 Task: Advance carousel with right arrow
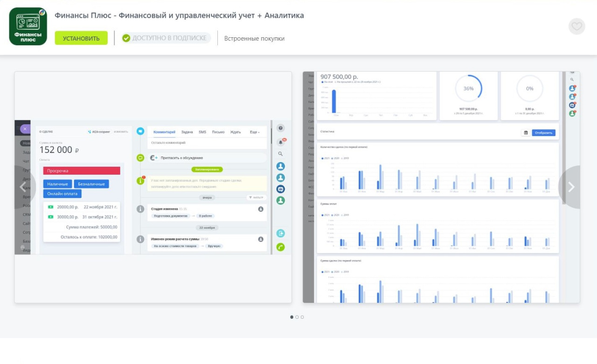click(571, 187)
